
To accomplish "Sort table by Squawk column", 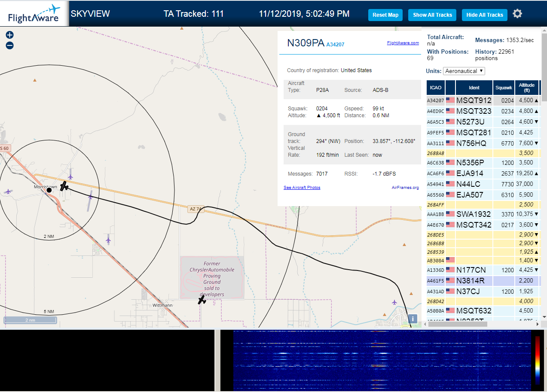I will pyautogui.click(x=504, y=88).
